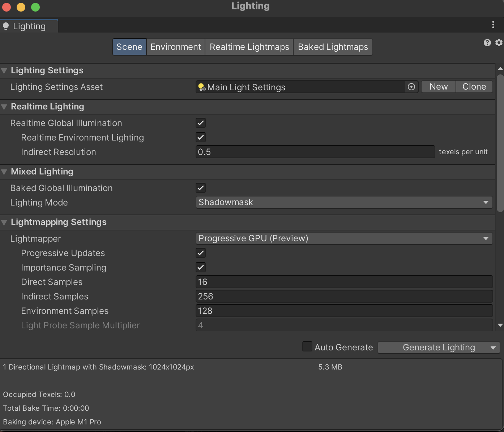Click the Baked Global Illumination label
This screenshot has height=432, width=504.
pos(61,188)
